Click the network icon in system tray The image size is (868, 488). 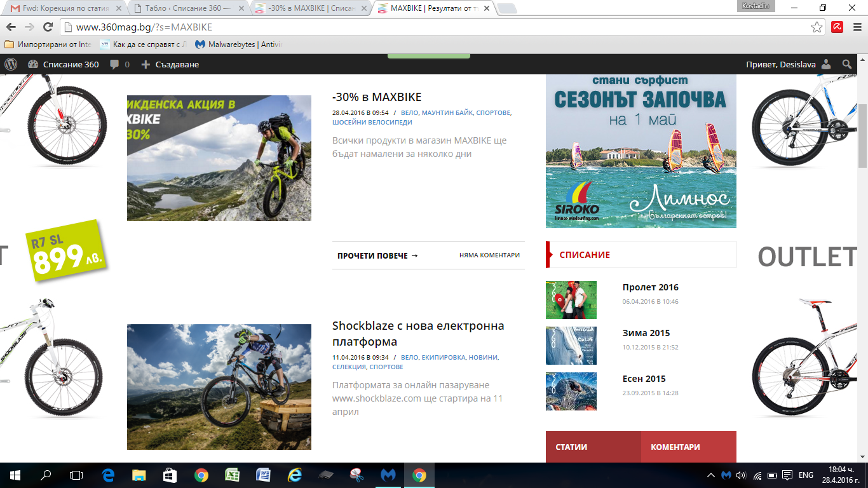pos(757,475)
